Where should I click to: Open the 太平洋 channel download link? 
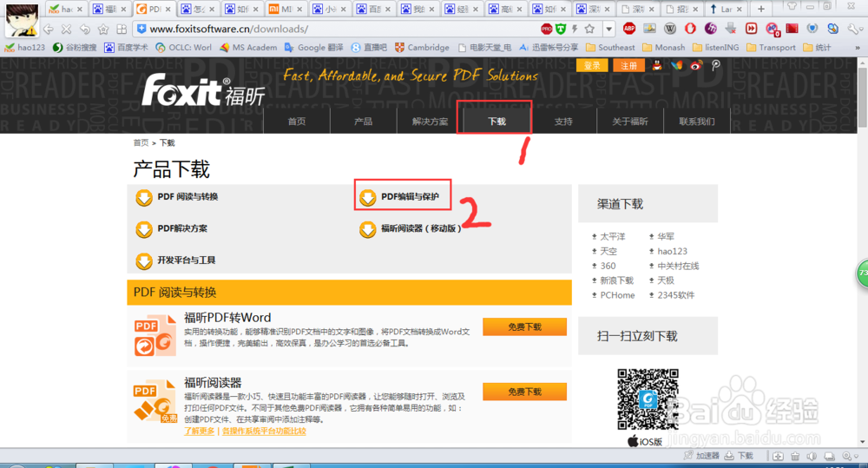[613, 236]
